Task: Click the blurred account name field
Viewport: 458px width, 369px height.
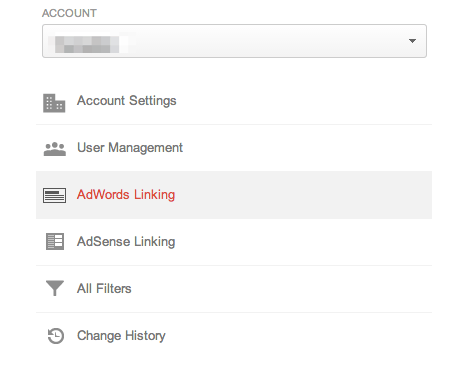Action: (x=234, y=41)
